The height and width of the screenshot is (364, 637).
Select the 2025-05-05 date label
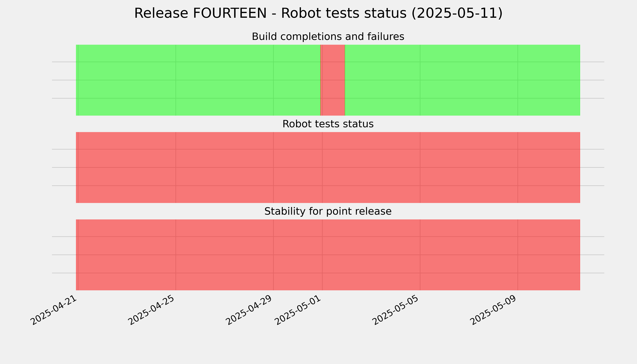tap(396, 310)
